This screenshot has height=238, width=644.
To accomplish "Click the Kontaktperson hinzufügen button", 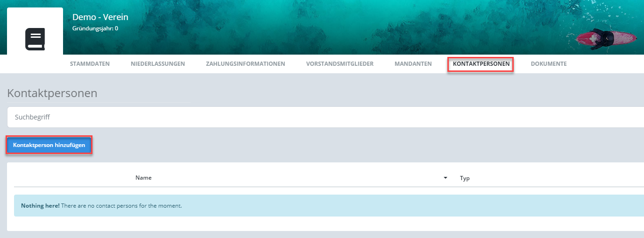I will tap(49, 145).
